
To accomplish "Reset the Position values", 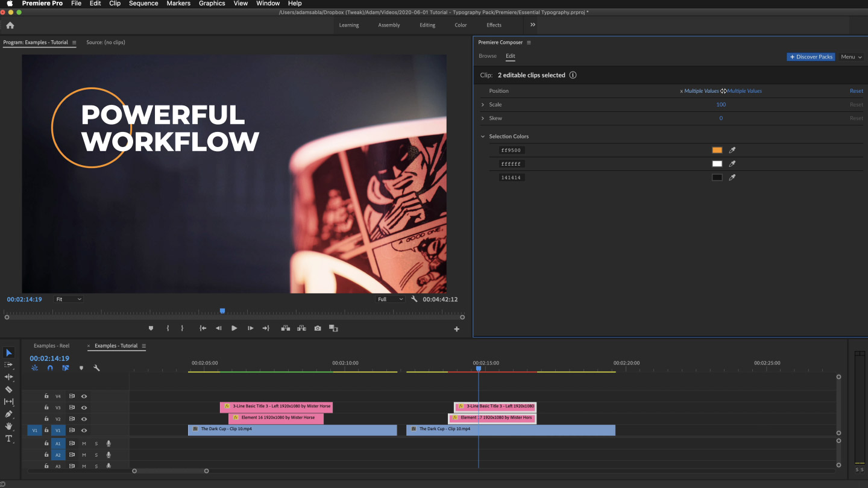I will [856, 91].
